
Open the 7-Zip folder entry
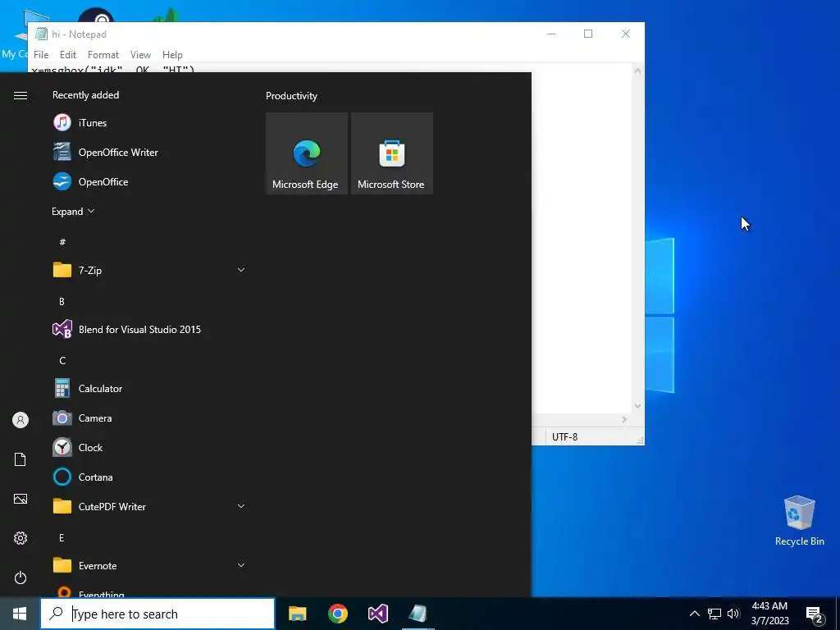pos(150,270)
